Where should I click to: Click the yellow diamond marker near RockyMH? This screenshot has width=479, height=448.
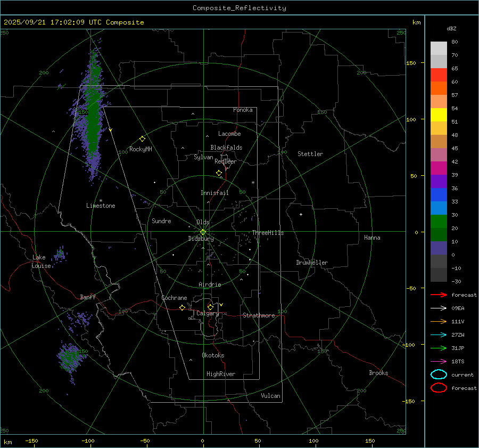[x=142, y=139]
